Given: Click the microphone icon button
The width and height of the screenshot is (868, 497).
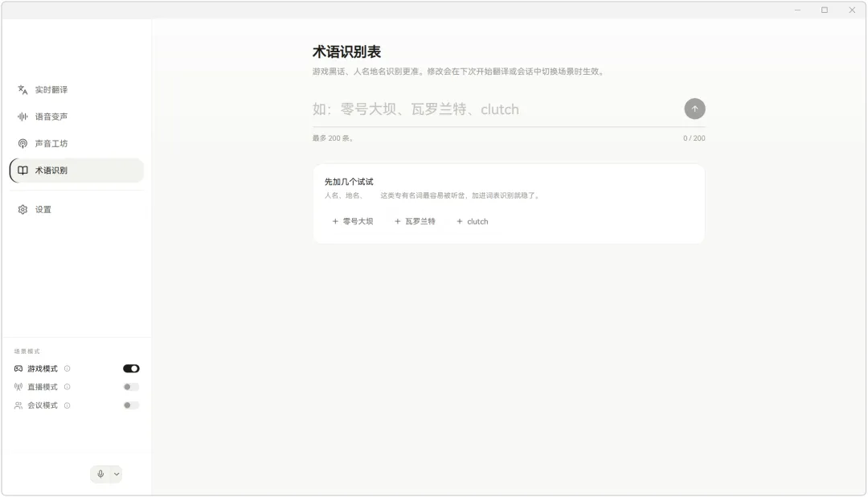Looking at the screenshot, I should pyautogui.click(x=100, y=474).
